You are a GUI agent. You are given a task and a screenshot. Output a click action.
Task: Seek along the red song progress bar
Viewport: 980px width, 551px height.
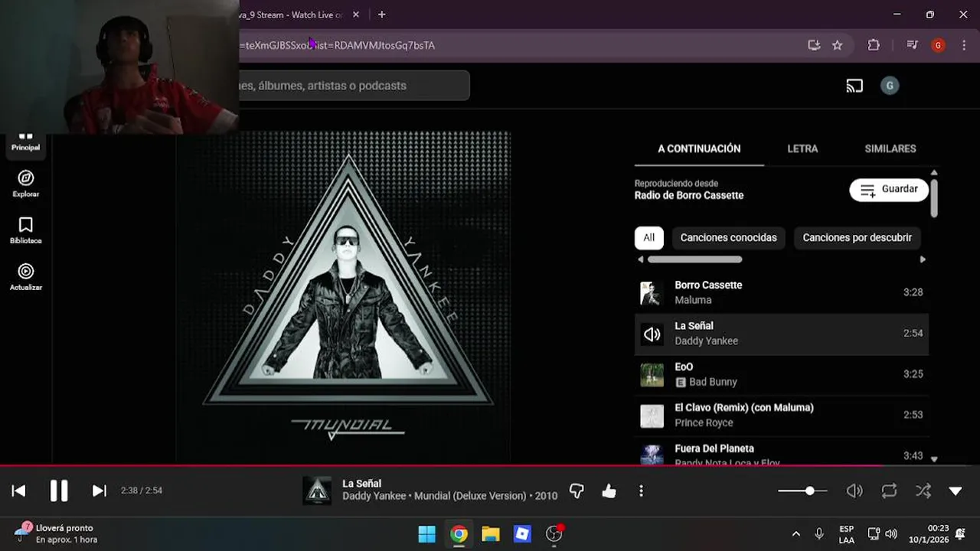tap(490, 465)
